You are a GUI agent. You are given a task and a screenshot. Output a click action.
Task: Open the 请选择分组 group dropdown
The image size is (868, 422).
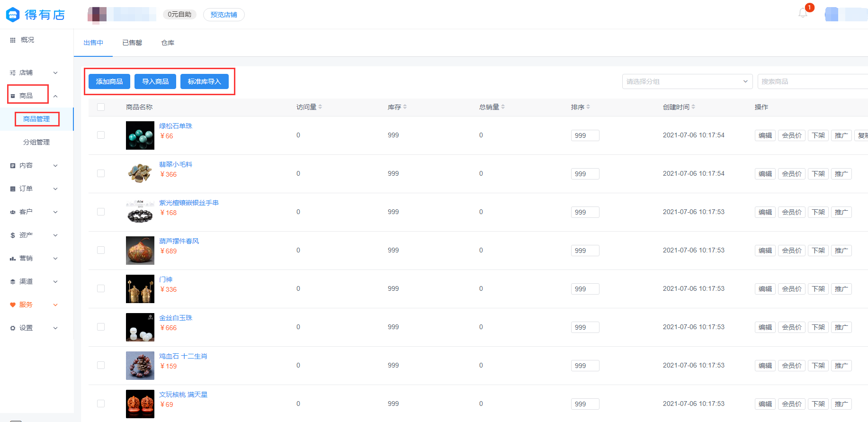[687, 81]
